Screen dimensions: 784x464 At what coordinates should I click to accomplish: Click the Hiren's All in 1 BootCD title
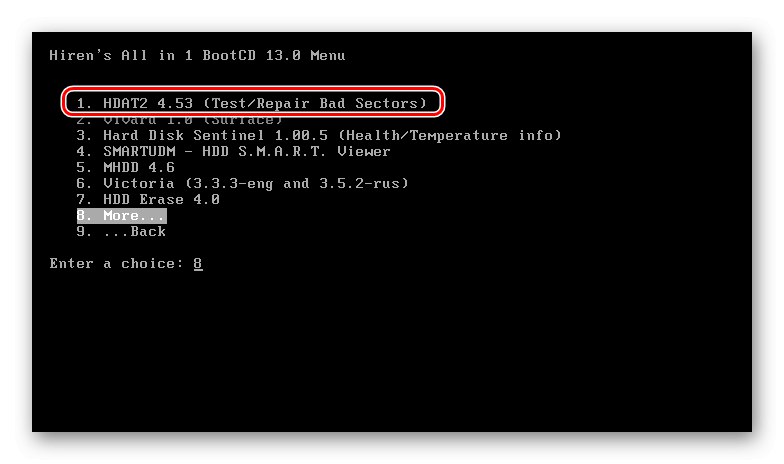197,55
